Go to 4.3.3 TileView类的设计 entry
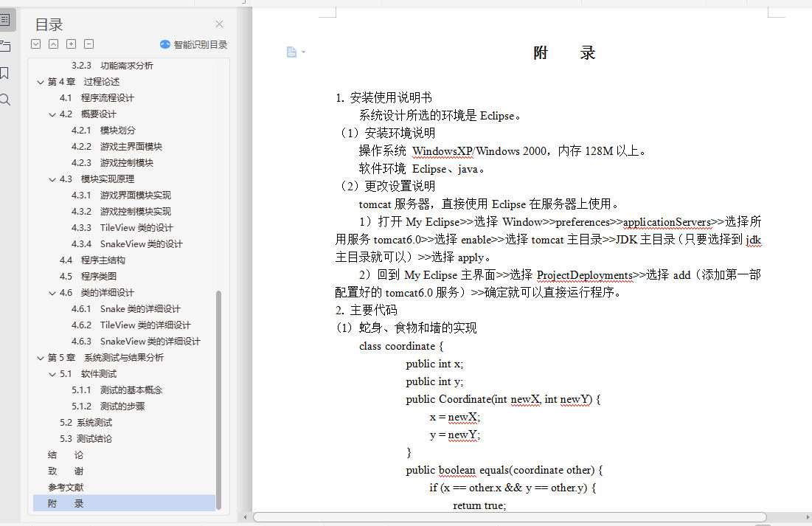Screen dimensions: 812x526 click(x=122, y=227)
